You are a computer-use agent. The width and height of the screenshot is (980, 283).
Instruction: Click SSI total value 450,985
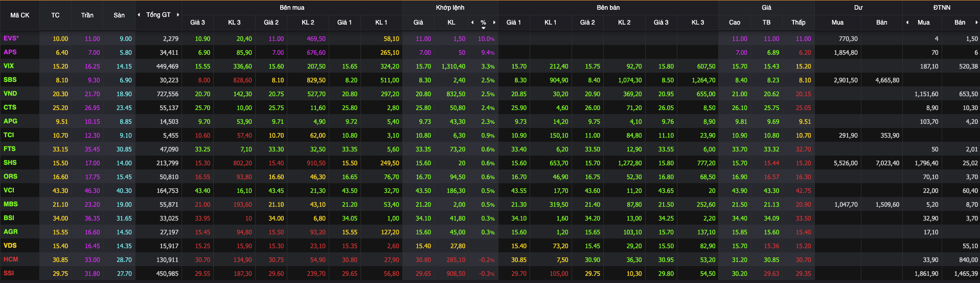point(167,274)
